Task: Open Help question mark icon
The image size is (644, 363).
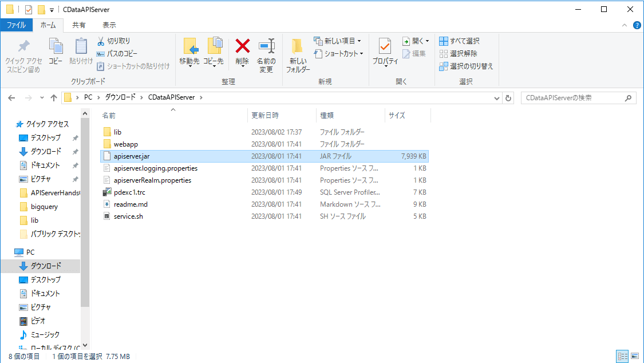Action: 637,25
